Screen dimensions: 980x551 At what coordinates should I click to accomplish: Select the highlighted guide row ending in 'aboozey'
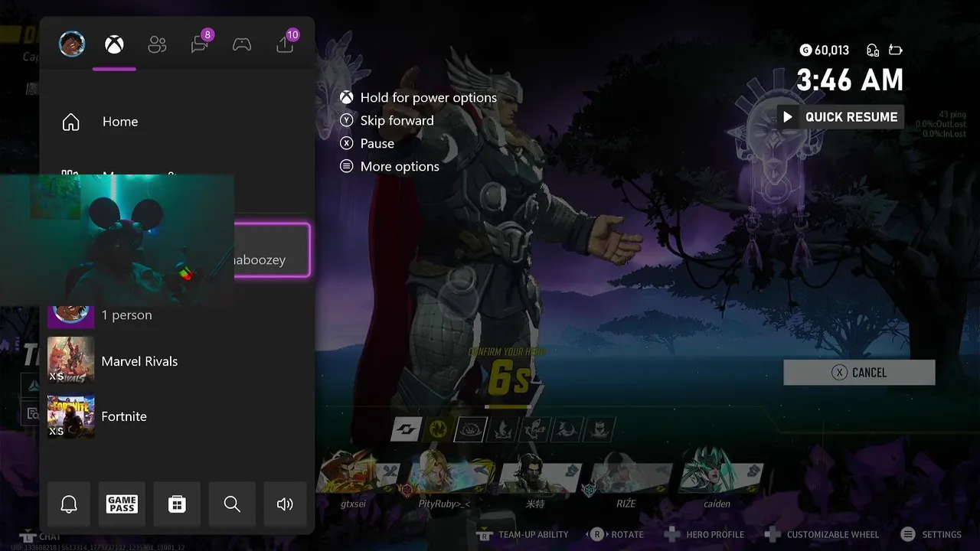pyautogui.click(x=271, y=249)
